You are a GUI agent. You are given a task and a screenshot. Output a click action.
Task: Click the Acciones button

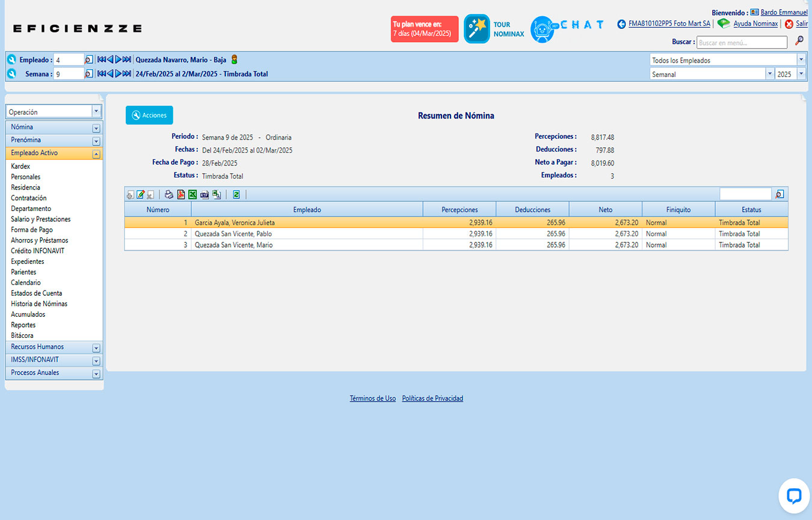tap(149, 115)
